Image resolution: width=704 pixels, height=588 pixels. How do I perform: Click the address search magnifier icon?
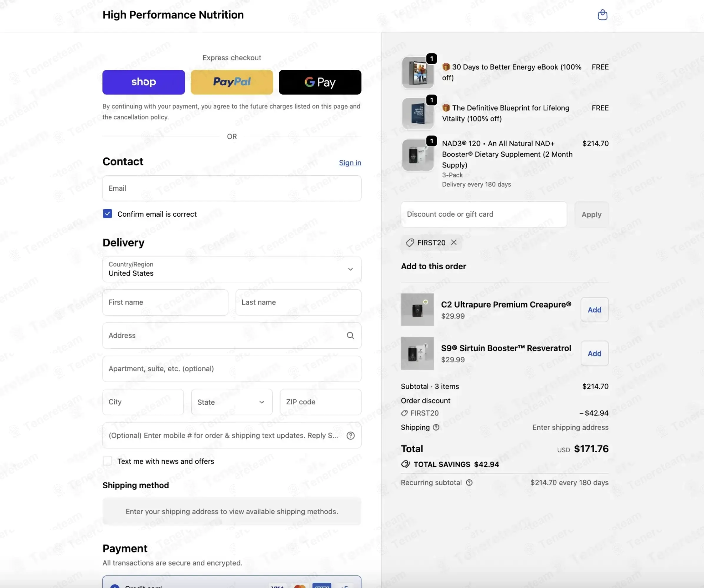tap(350, 335)
